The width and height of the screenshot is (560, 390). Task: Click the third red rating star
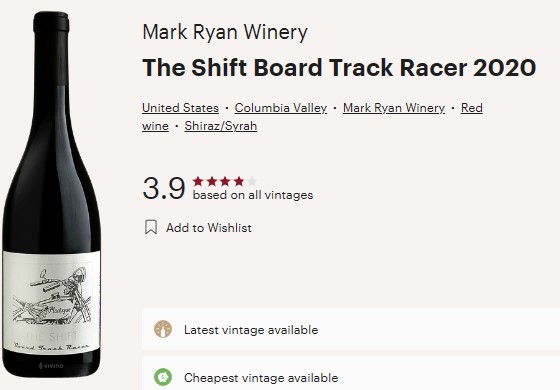click(x=225, y=181)
